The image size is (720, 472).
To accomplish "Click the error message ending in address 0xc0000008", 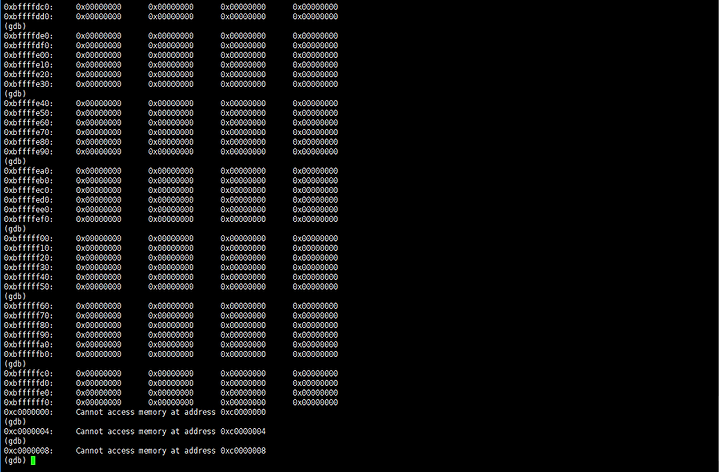I will pos(171,450).
